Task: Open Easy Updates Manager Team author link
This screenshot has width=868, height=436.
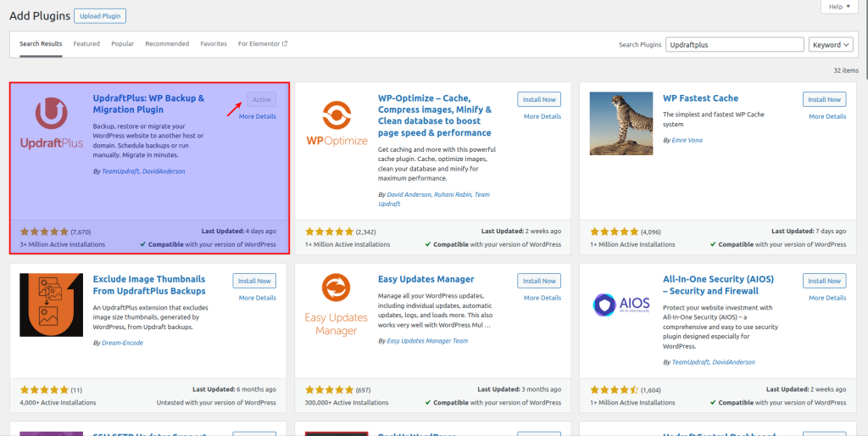Action: click(427, 341)
